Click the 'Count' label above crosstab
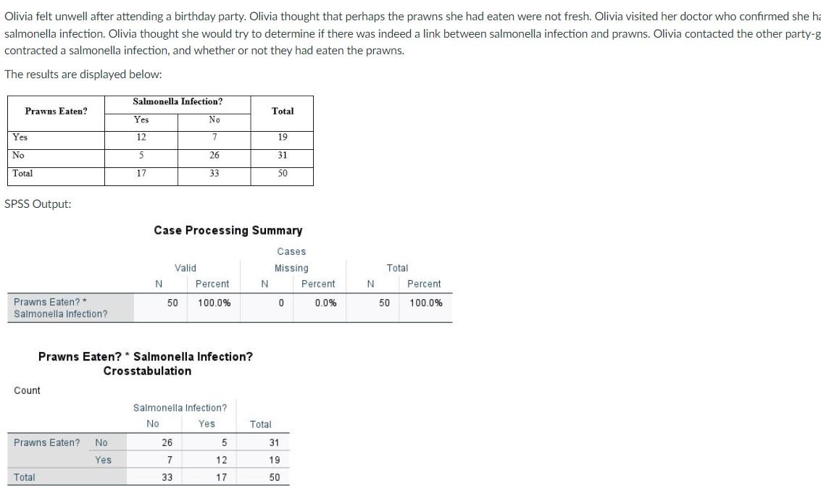This screenshot has width=821, height=504. 27,390
